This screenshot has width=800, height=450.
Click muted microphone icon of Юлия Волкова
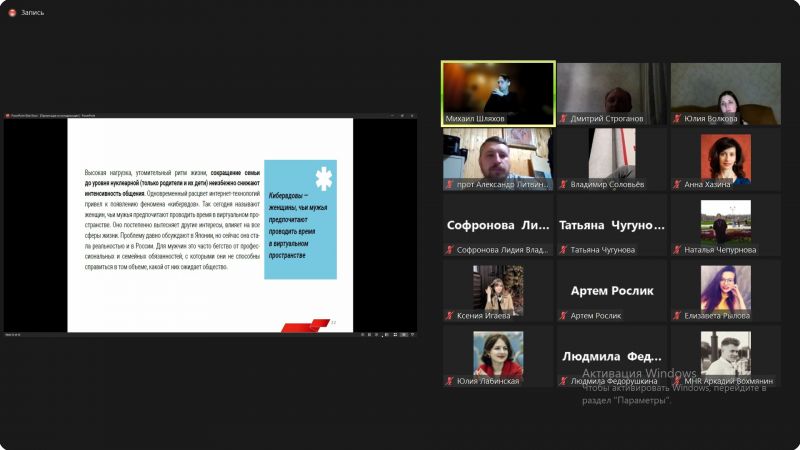pyautogui.click(x=677, y=118)
